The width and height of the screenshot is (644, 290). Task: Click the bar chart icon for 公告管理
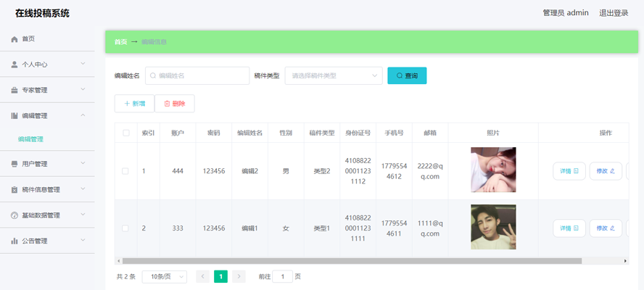coord(15,241)
